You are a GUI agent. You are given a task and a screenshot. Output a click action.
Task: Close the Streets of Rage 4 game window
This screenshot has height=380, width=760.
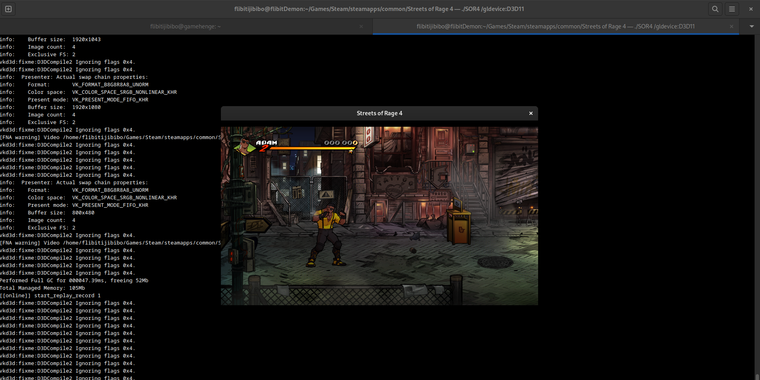530,113
